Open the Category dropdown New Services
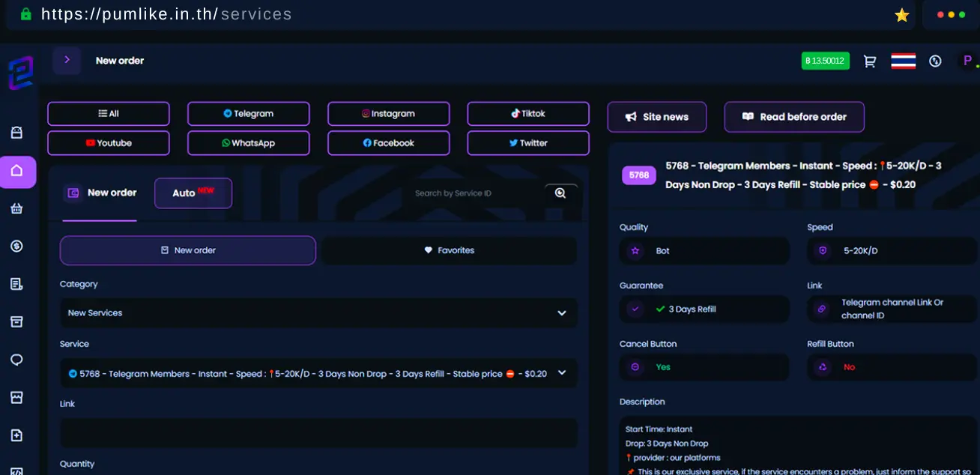This screenshot has height=475, width=980. pos(318,313)
